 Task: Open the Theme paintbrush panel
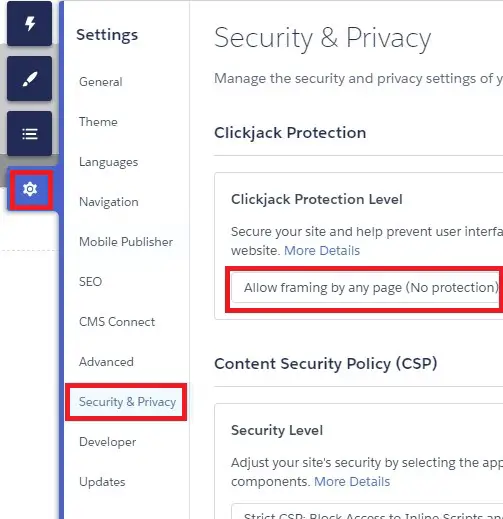(29, 79)
